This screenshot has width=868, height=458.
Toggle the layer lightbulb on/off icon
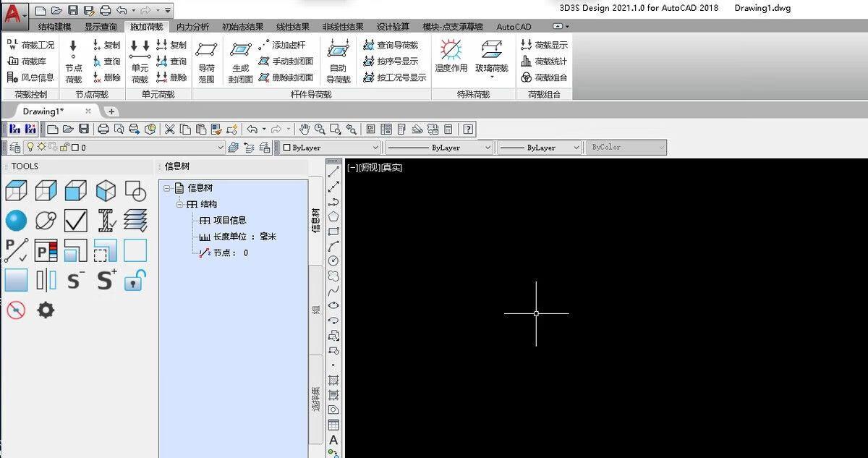pos(30,147)
